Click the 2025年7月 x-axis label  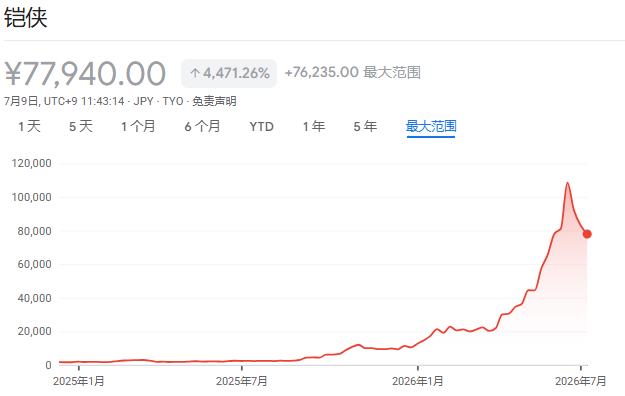(x=242, y=381)
